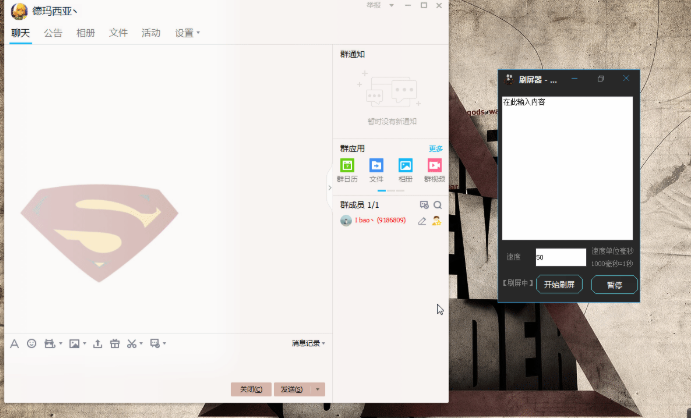Click the member avatar next to Ibao
This screenshot has height=418, width=695.
click(346, 220)
